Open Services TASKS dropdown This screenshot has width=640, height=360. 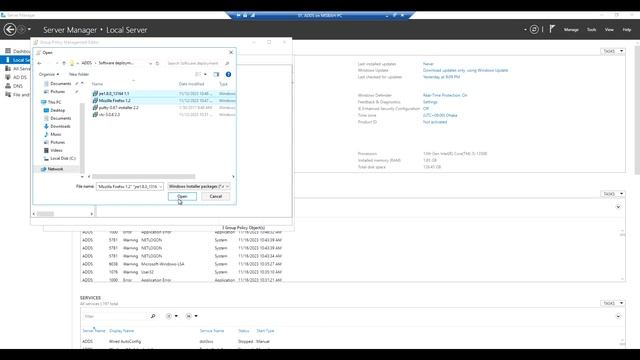[x=613, y=303]
